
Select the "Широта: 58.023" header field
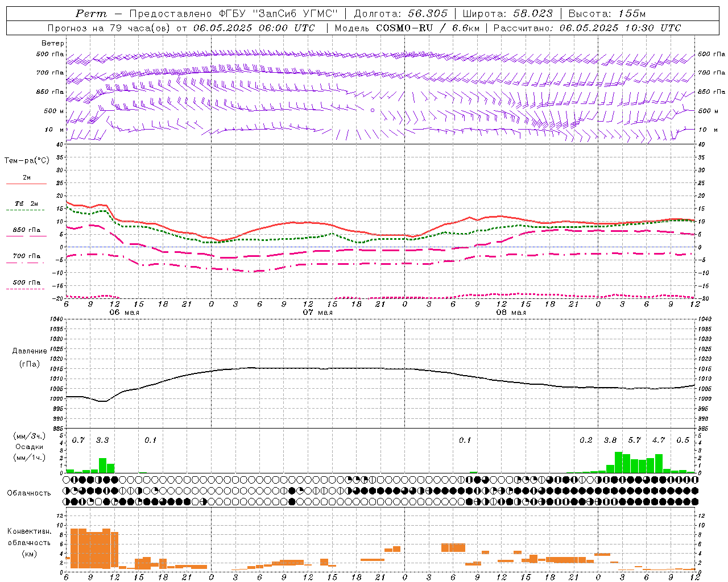point(507,14)
